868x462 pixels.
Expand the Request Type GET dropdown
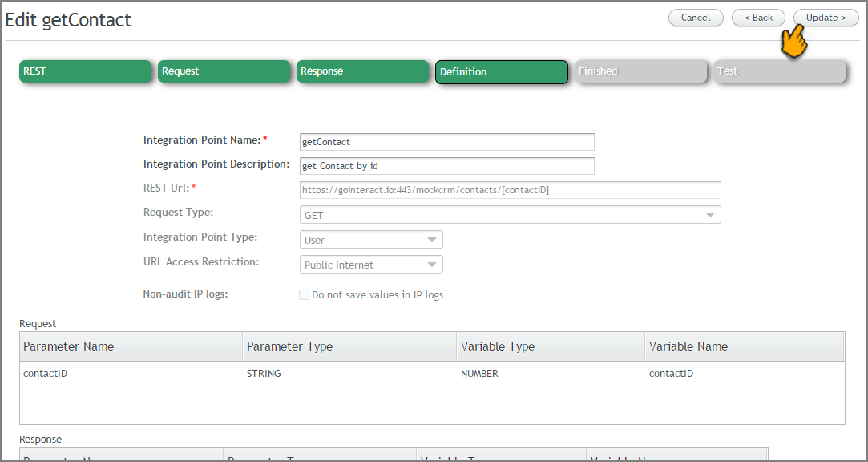[510, 215]
